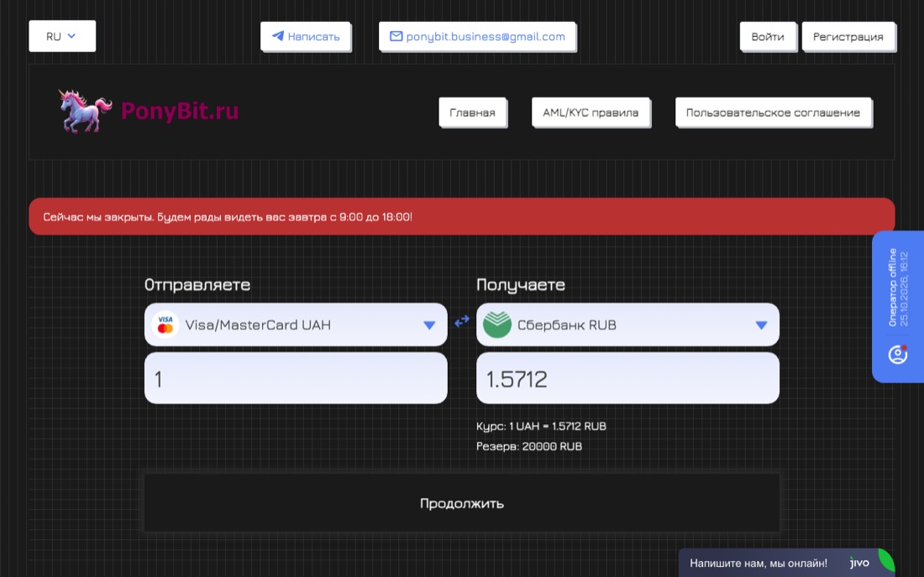This screenshot has width=924, height=577.
Task: Click the Регистрация button
Action: click(x=848, y=37)
